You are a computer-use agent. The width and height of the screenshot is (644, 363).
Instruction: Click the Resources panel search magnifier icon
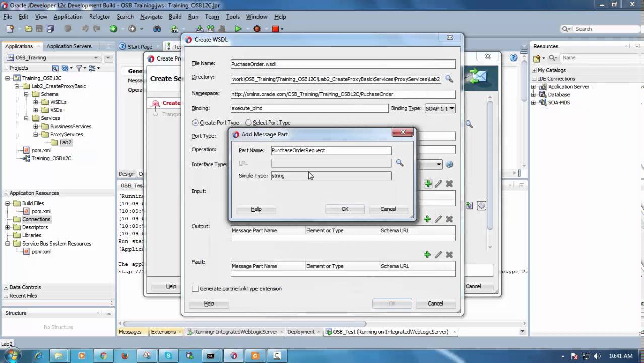click(553, 58)
